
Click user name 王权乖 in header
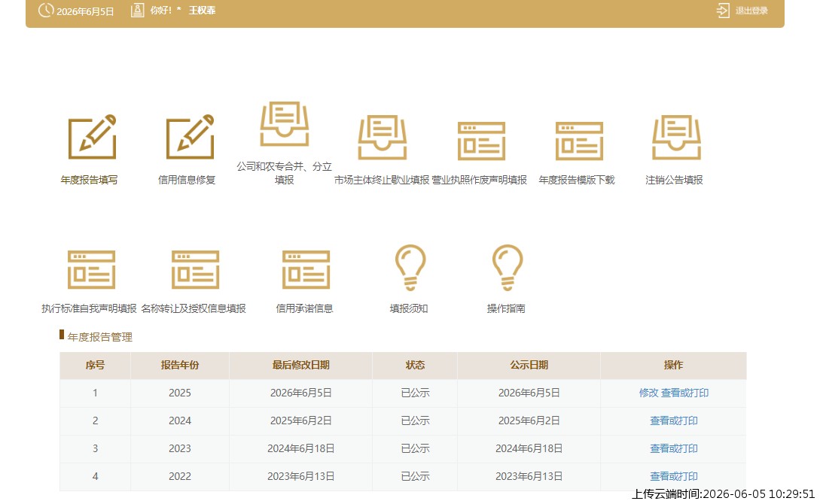tap(202, 11)
